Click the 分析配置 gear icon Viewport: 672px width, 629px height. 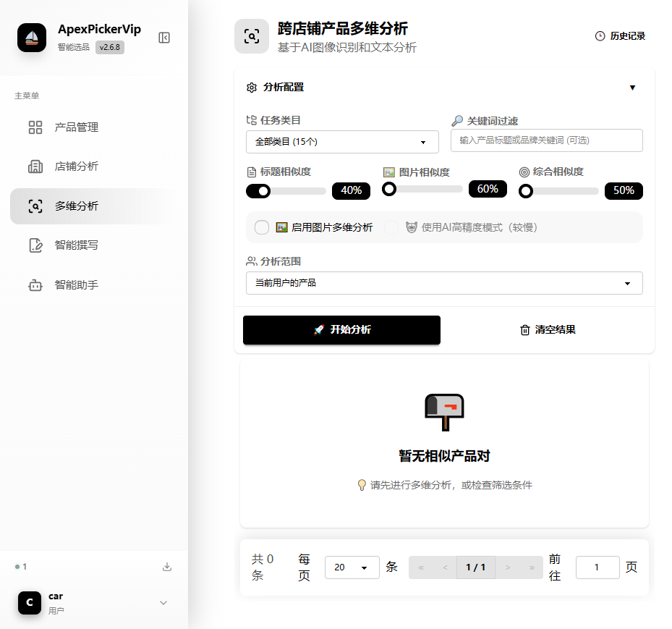click(252, 88)
